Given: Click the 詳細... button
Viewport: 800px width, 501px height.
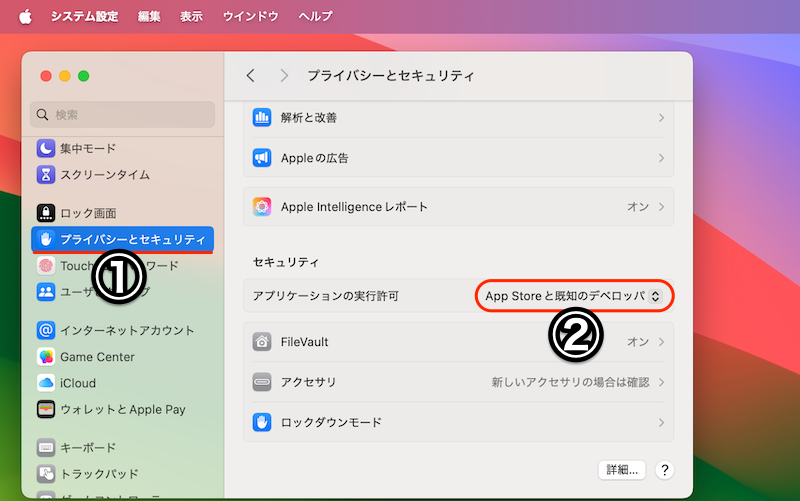Looking at the screenshot, I should [622, 470].
